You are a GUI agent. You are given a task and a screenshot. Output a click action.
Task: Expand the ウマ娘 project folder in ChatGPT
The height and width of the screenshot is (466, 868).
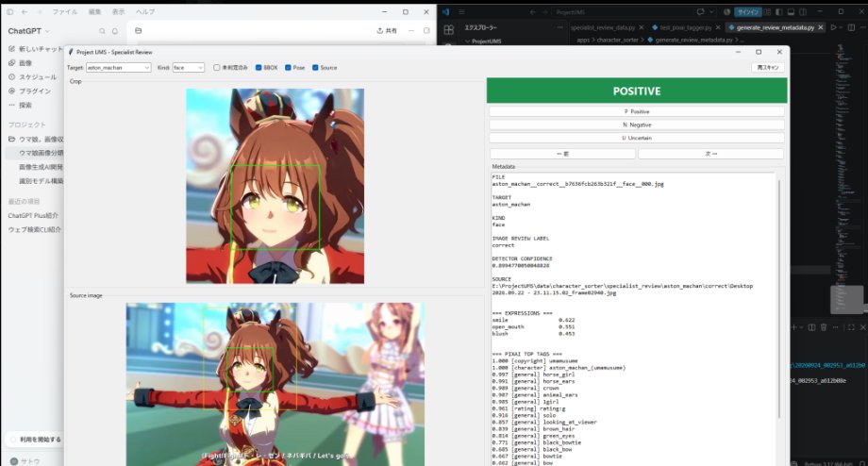click(36, 139)
